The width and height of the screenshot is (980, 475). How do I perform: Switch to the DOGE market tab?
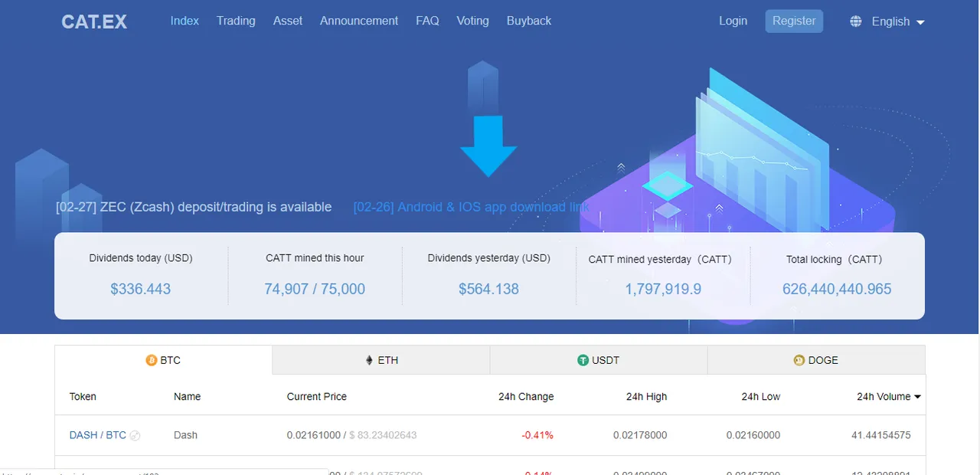tap(816, 360)
